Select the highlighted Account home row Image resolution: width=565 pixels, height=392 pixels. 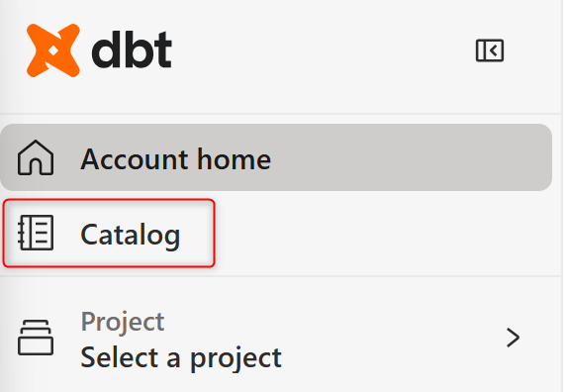coord(276,157)
